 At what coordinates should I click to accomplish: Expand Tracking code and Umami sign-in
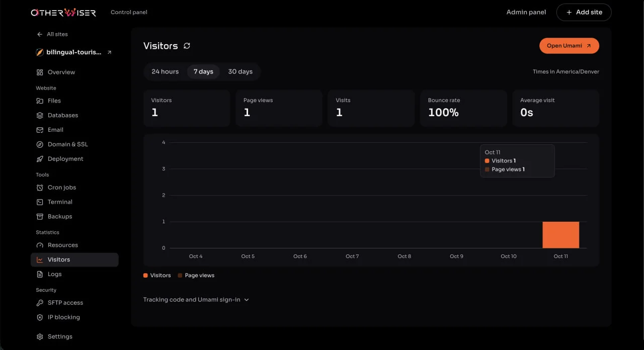pos(196,300)
